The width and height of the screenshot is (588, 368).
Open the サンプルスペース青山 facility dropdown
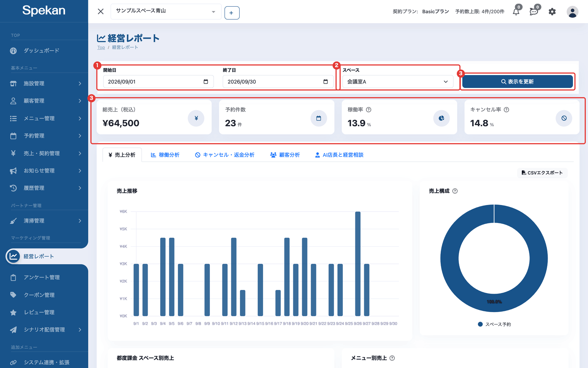166,11
